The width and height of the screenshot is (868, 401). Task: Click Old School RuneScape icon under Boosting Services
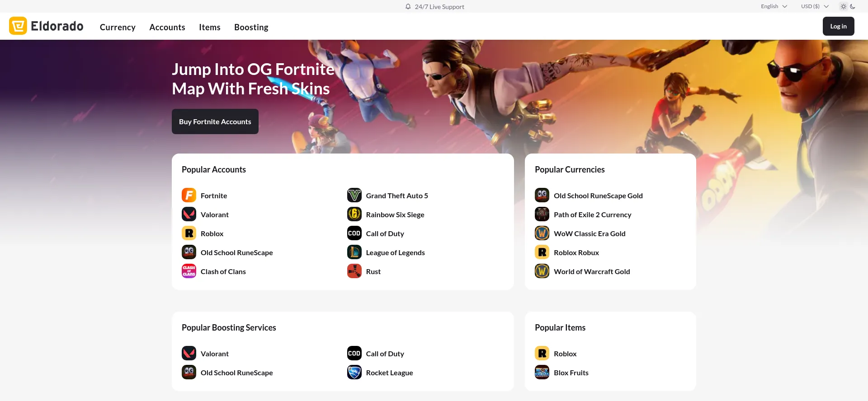[189, 372]
